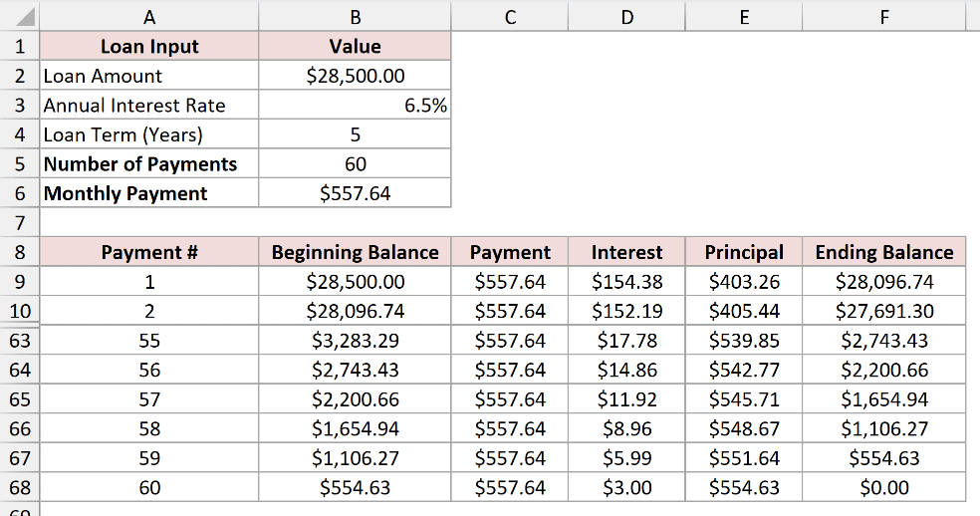Click the 'Payment' heading cell in row 8
The width and height of the screenshot is (980, 516).
click(510, 252)
